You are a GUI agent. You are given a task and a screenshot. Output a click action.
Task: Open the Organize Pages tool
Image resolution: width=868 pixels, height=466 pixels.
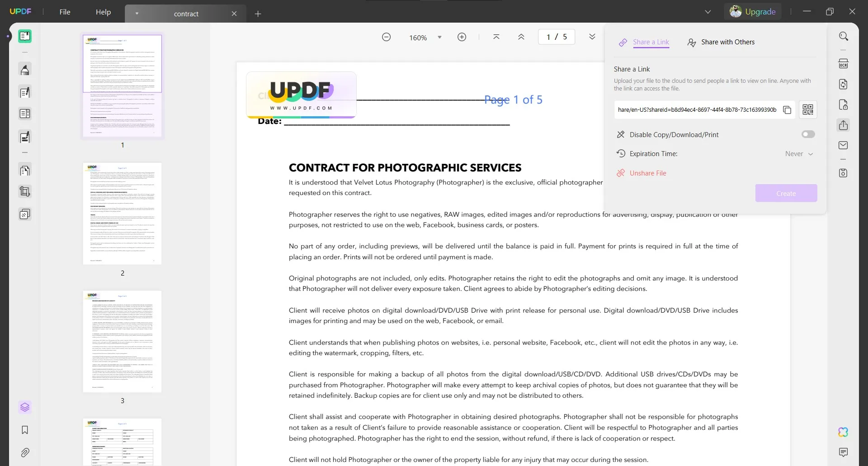pyautogui.click(x=25, y=171)
